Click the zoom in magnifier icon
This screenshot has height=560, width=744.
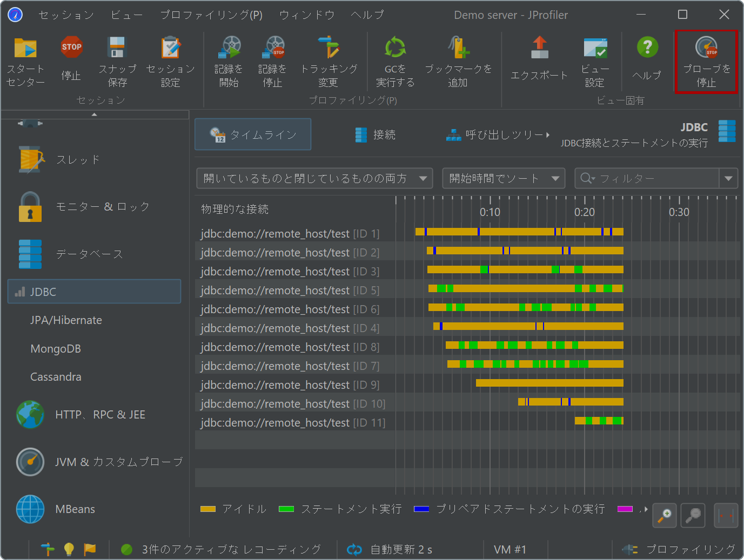[665, 515]
